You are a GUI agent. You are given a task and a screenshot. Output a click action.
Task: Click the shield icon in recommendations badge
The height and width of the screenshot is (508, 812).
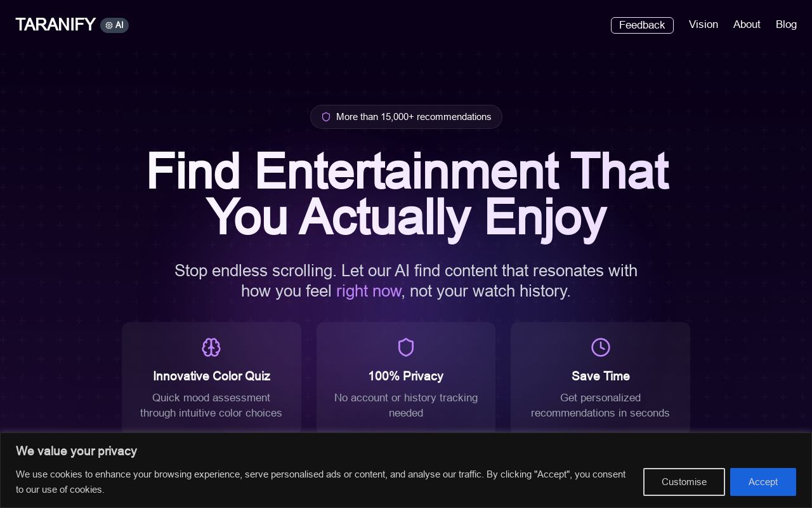(x=326, y=117)
